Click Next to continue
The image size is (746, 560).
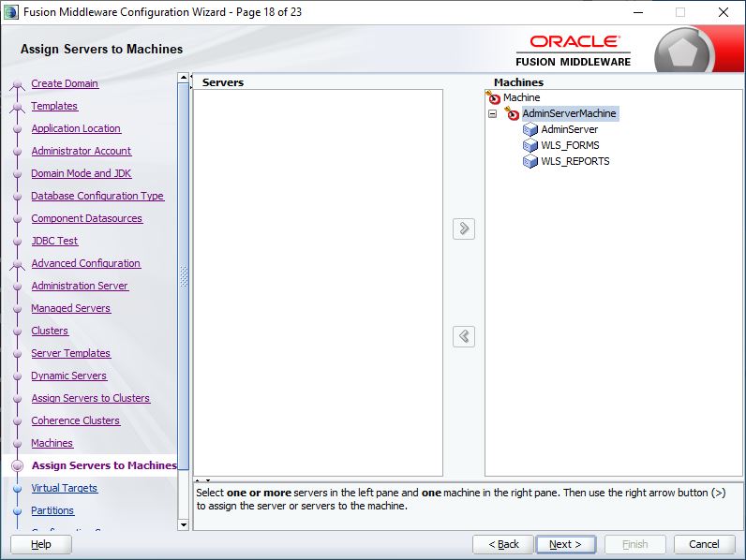[x=566, y=544]
